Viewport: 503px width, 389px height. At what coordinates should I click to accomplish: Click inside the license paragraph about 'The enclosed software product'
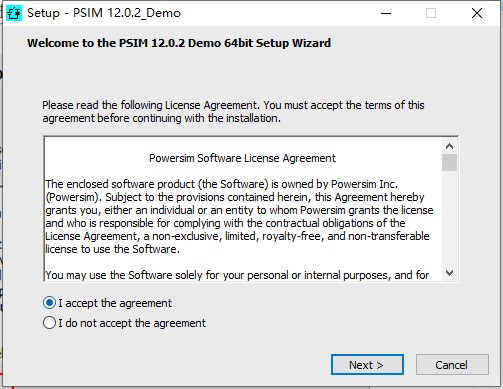tap(239, 216)
